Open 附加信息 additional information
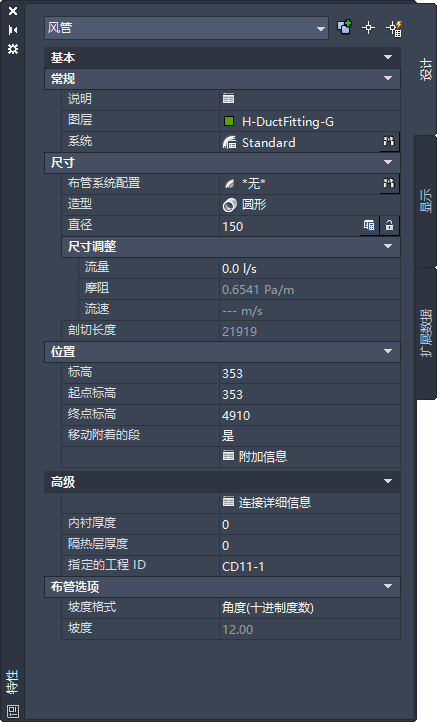The height and width of the screenshot is (722, 437). click(255, 457)
